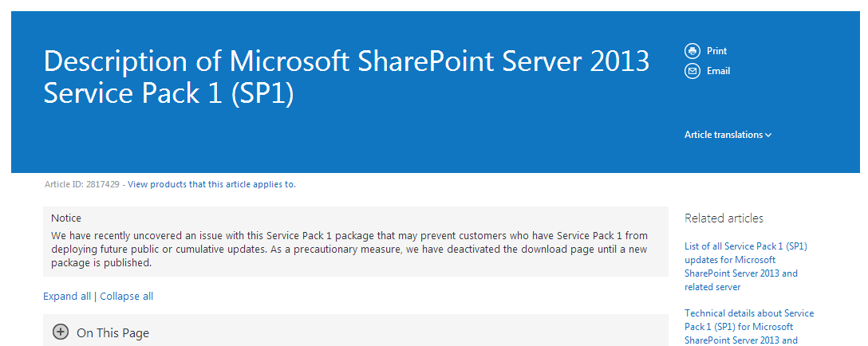
Task: Click the Email envelope icon
Action: point(692,71)
